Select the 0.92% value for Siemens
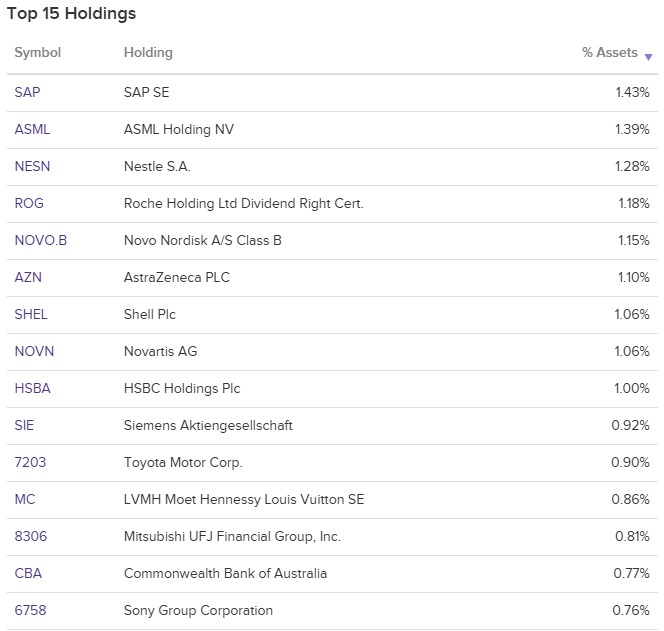 [x=631, y=425]
